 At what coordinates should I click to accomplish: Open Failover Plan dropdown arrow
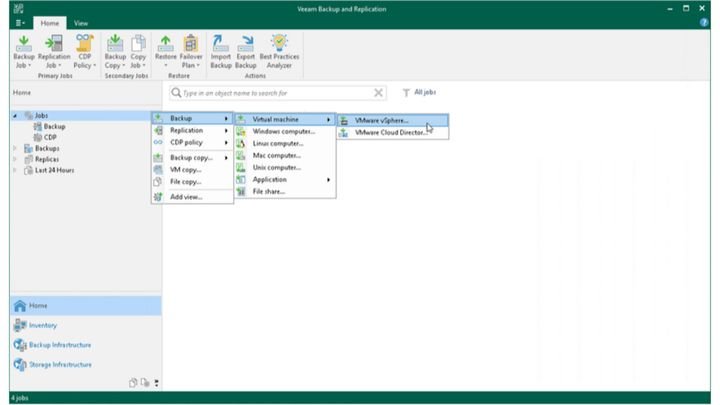198,66
